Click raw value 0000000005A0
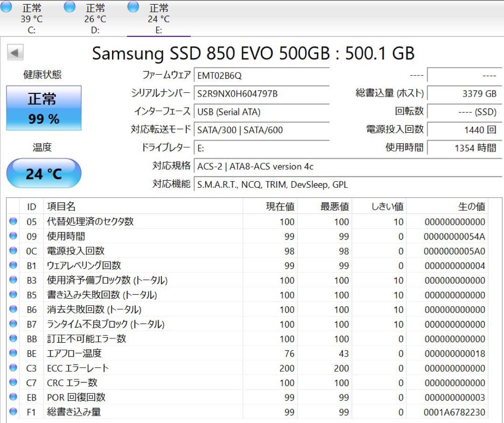504x423 pixels. [x=454, y=251]
